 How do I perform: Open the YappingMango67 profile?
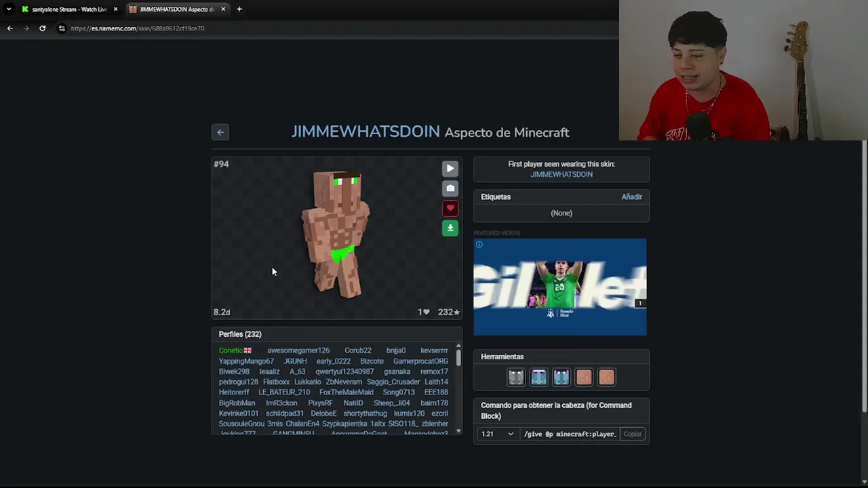(246, 361)
